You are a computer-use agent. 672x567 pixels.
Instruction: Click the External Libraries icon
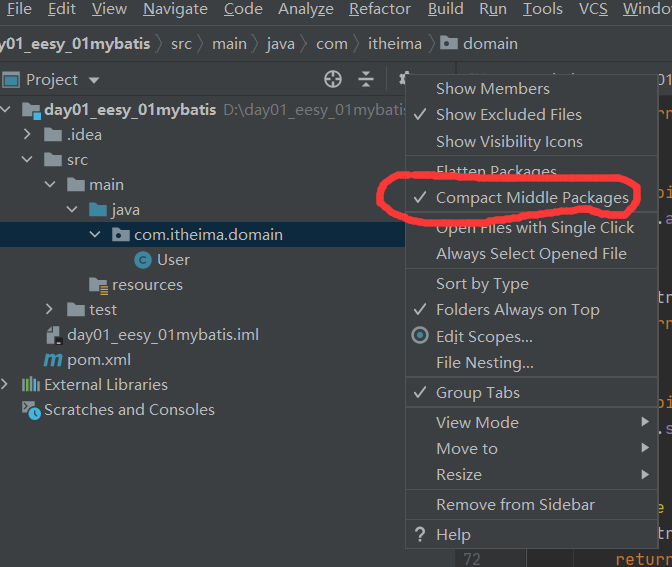tap(31, 385)
